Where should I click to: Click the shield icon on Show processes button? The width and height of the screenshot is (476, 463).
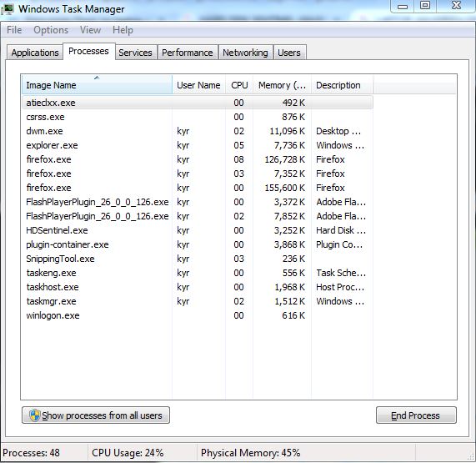pos(35,415)
